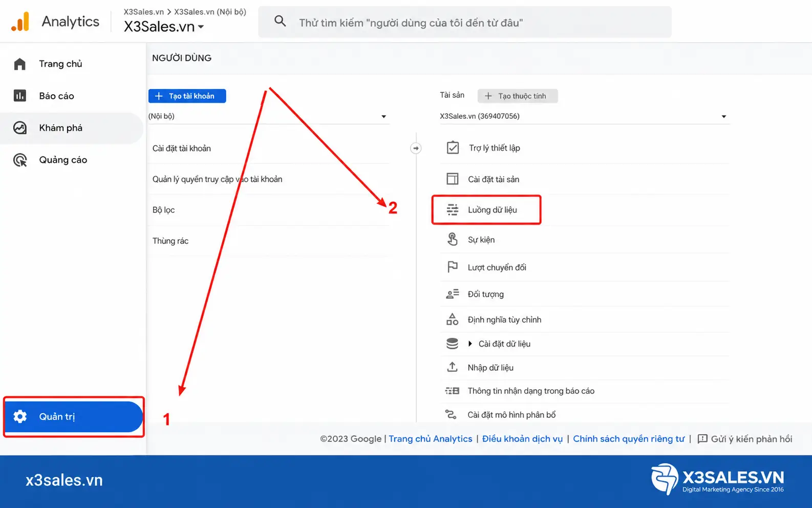This screenshot has width=812, height=508.
Task: Expand the Cài đặt dữ liệu triangle
Action: pos(470,344)
